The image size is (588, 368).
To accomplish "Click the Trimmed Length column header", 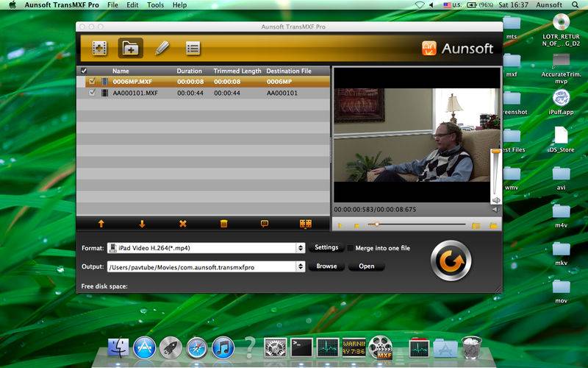I will coord(237,71).
